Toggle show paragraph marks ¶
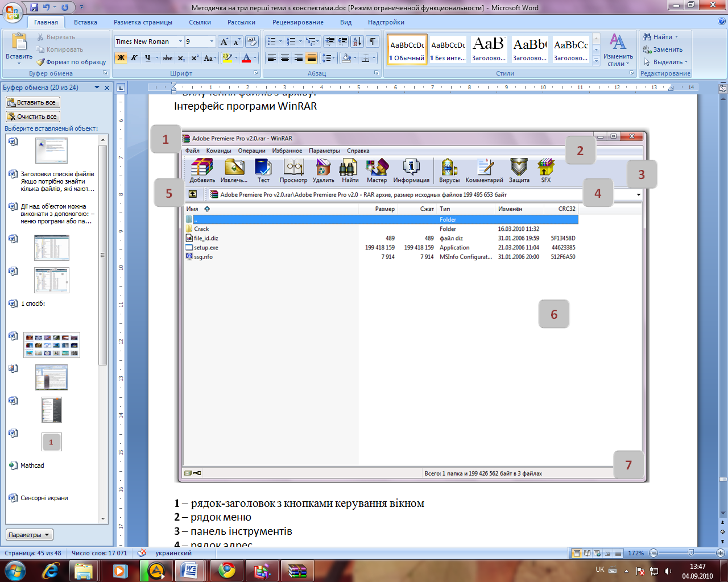The width and height of the screenshot is (728, 582). [x=373, y=41]
